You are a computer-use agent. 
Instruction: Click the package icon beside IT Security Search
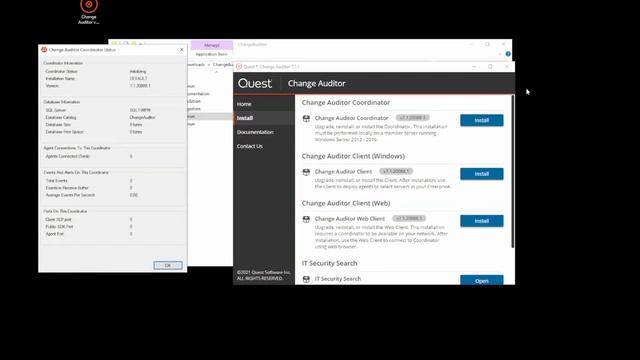[306, 279]
